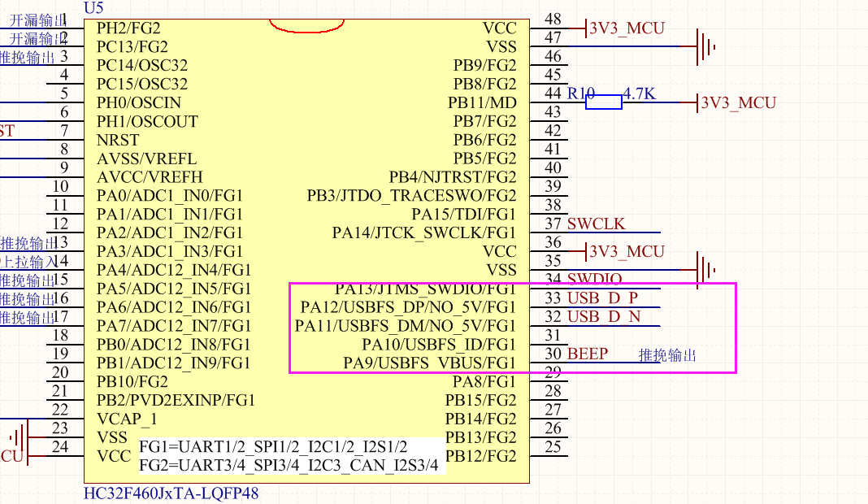Image resolution: width=868 pixels, height=504 pixels.
Task: Click pin name PA0/ADC1_IN0/FG1
Action: tap(170, 196)
